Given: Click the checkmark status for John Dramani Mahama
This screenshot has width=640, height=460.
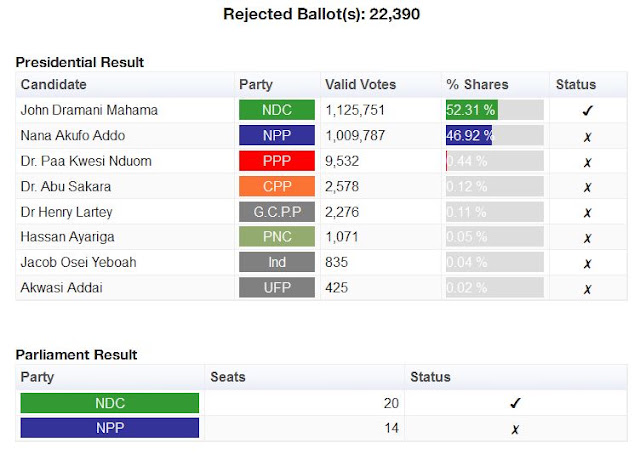Looking at the screenshot, I should tap(587, 110).
